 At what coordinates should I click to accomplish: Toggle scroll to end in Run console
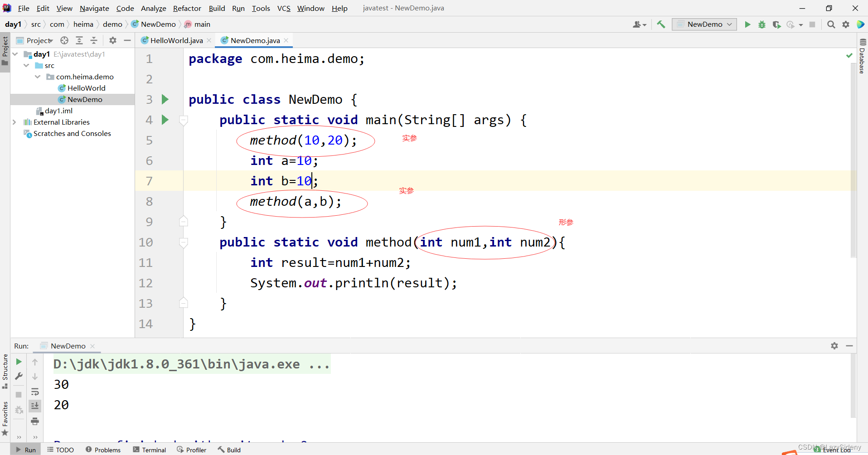(35, 406)
